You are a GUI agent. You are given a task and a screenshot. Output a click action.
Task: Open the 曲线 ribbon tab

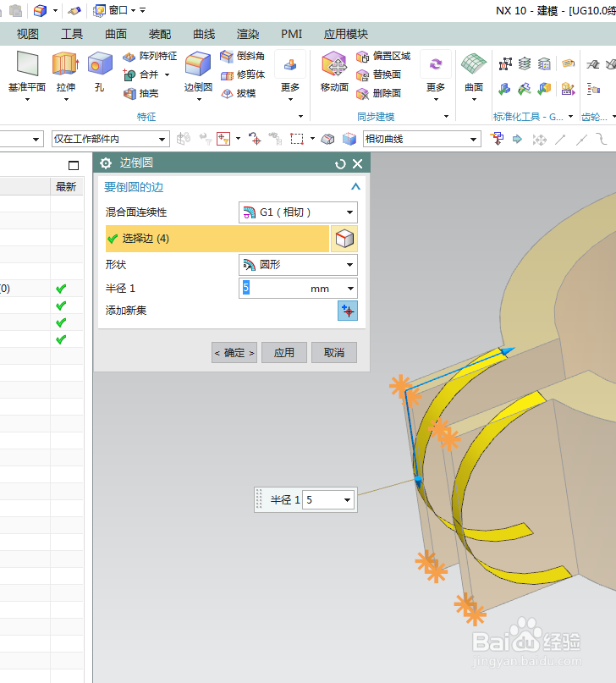204,34
